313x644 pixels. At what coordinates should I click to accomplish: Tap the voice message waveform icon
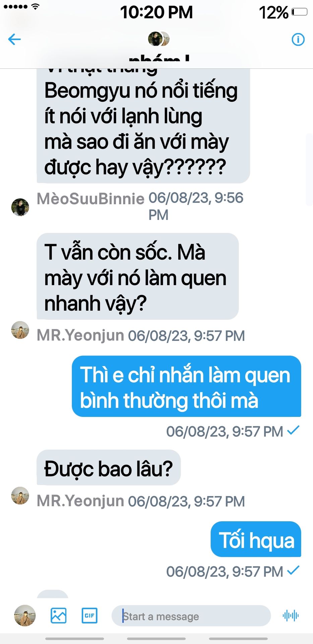(x=291, y=615)
